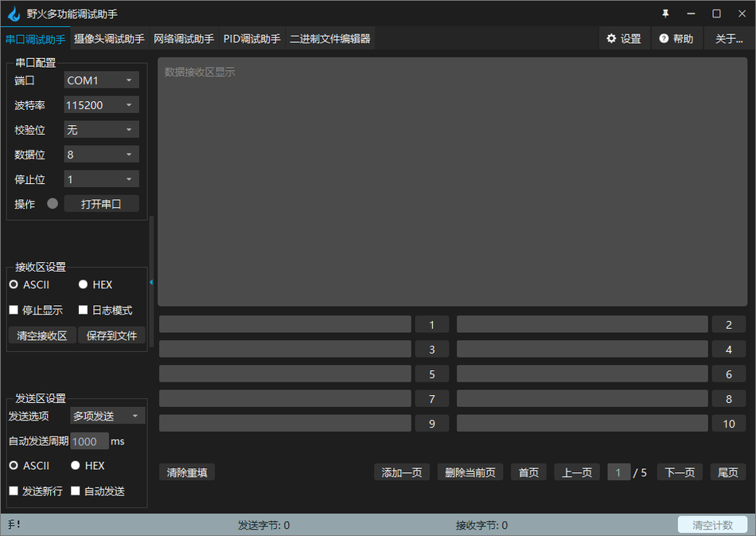Click 保存到文件 button

pos(111,335)
